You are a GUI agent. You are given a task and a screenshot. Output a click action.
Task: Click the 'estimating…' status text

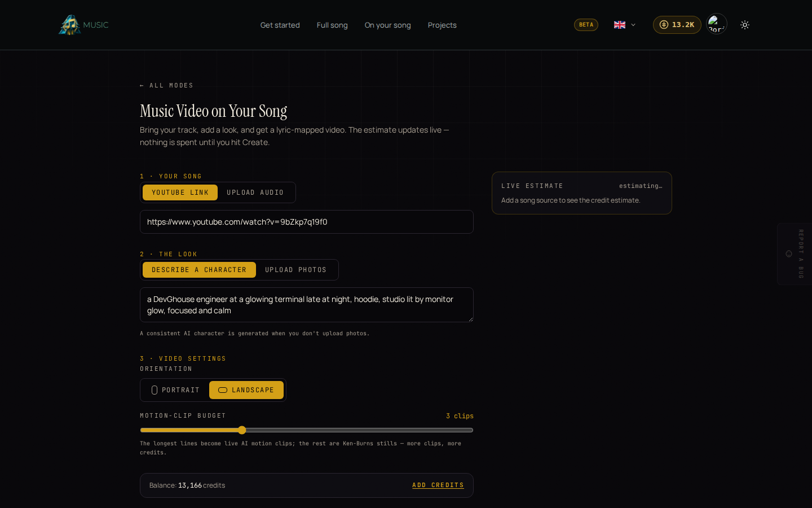(x=641, y=186)
